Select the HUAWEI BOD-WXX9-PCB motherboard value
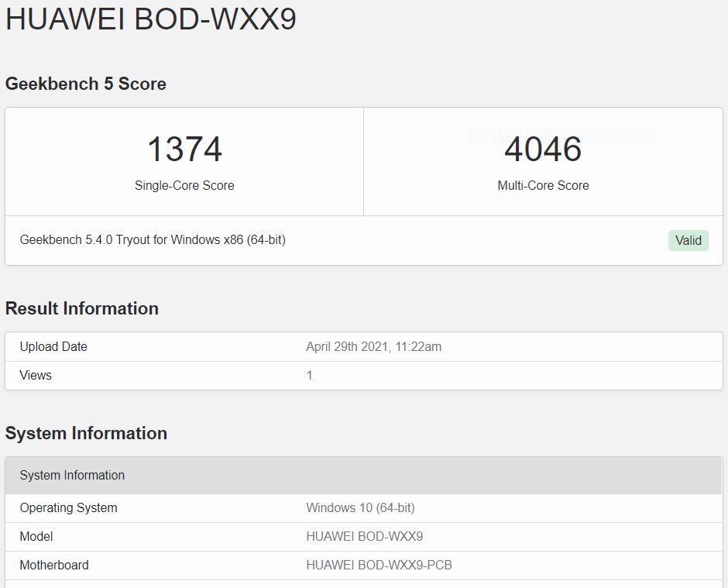This screenshot has height=588, width=728. click(379, 565)
